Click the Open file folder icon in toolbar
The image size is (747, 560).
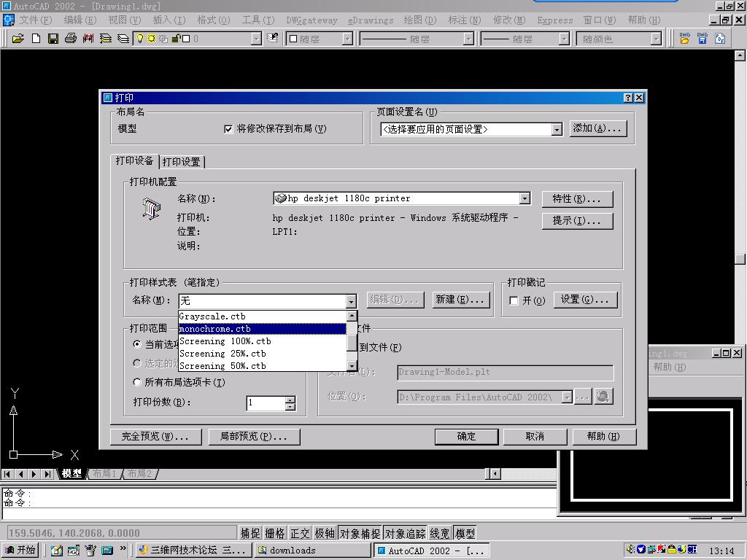[18, 39]
